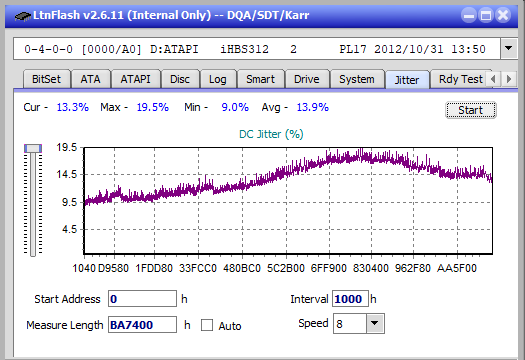Switch to the Disc tab
Screen dimensions: 525x360
click(x=180, y=79)
